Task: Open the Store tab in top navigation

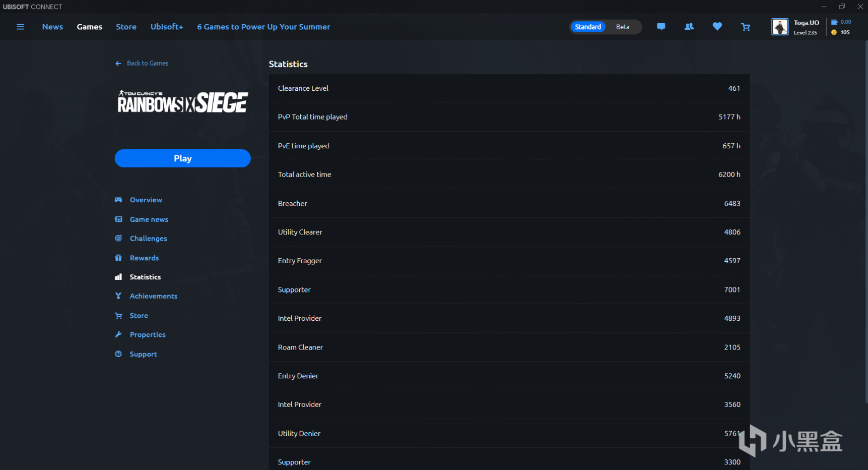Action: [126, 27]
